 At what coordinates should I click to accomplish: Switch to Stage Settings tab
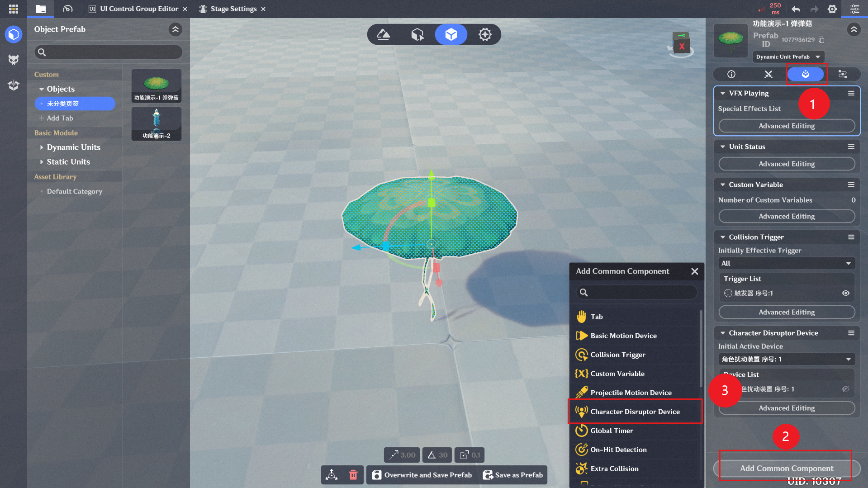[x=233, y=9]
